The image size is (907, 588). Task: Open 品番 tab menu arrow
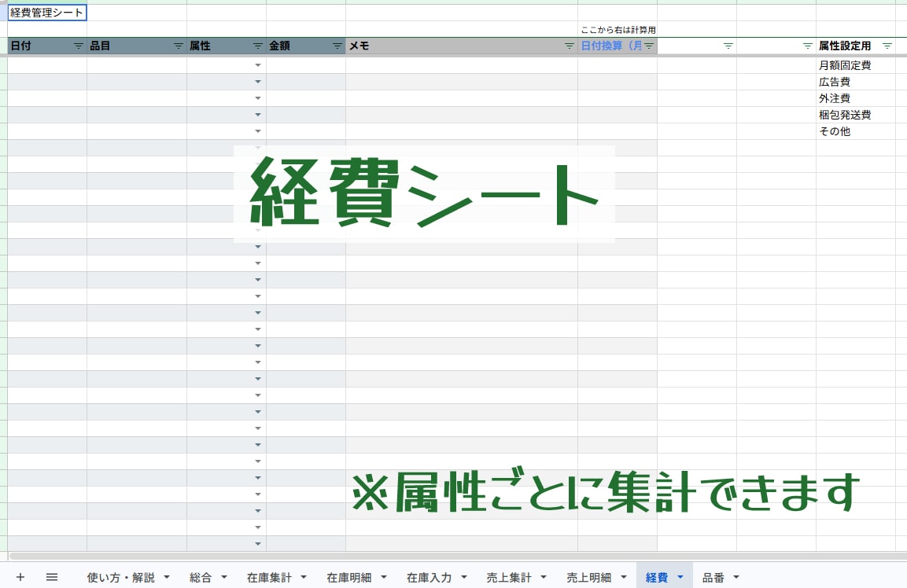pyautogui.click(x=736, y=577)
